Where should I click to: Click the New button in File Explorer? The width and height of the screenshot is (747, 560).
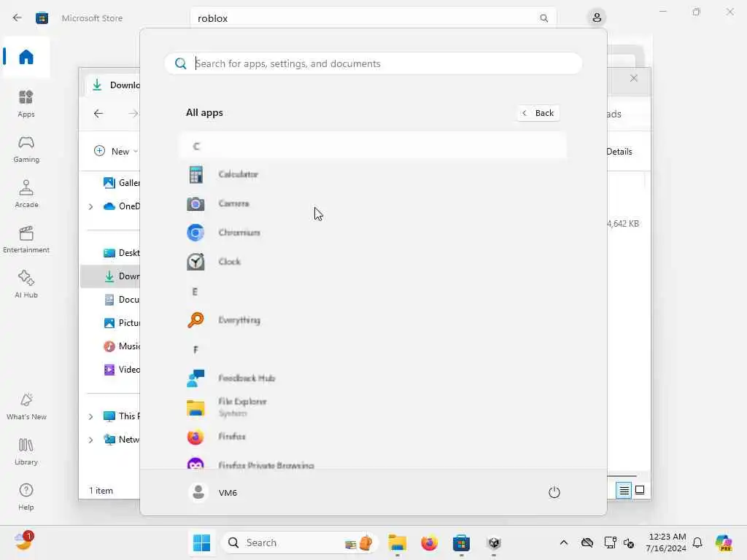[x=116, y=151]
